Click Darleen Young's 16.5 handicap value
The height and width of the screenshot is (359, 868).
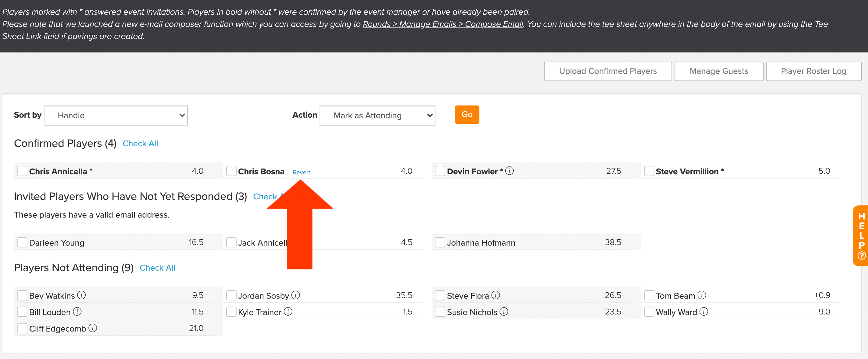196,242
